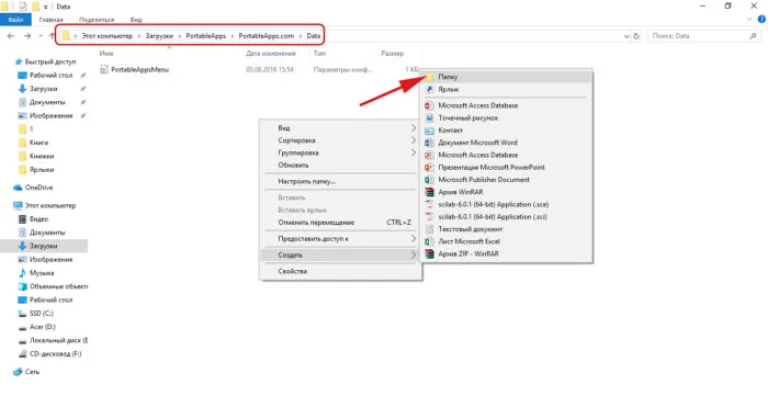Open Свойства from the context menu
This screenshot has width=768, height=396.
[x=340, y=271]
